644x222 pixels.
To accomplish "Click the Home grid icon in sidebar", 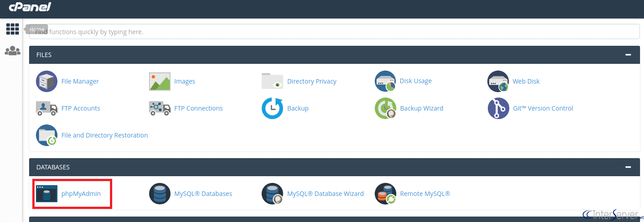I will pos(13,29).
